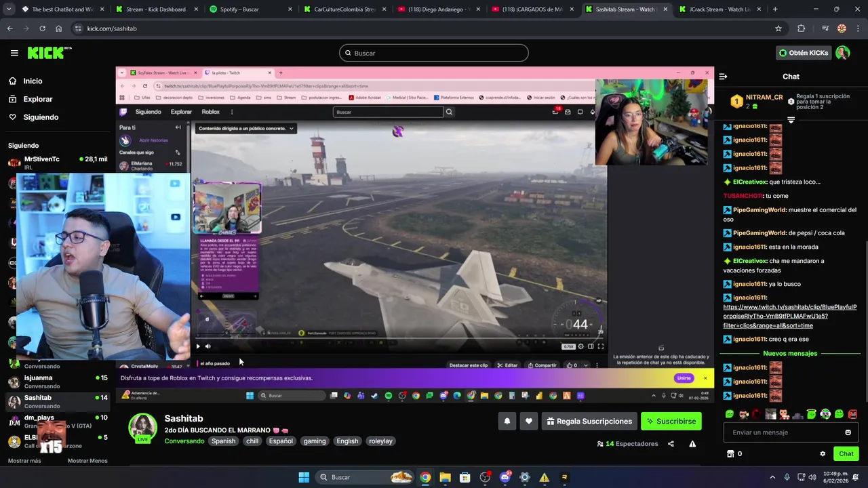Screen dimensions: 868x488
Task: Open twitch clip link in chat
Action: (x=790, y=317)
